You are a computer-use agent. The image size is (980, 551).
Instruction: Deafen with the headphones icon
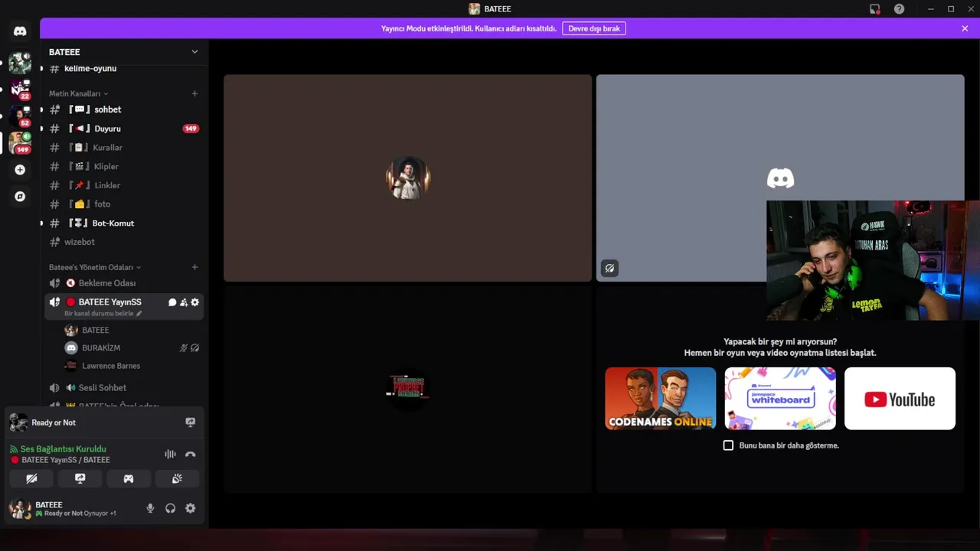[170, 508]
